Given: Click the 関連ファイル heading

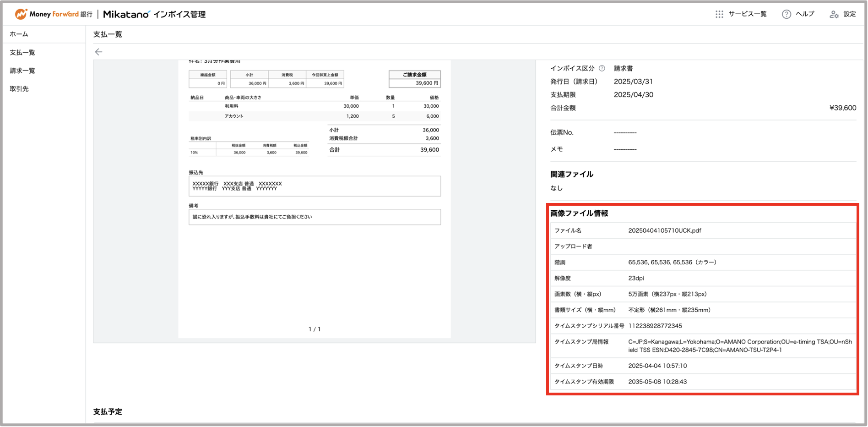Looking at the screenshot, I should [571, 174].
